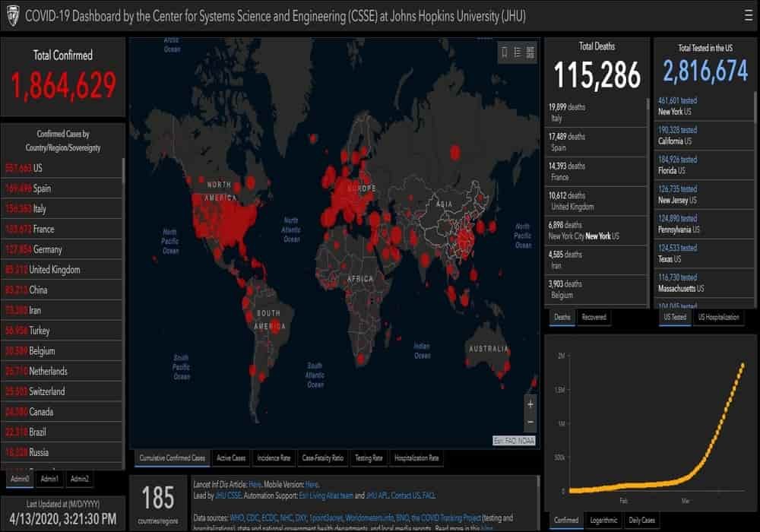
Task: Choose Germany from the country list
Action: 62,249
